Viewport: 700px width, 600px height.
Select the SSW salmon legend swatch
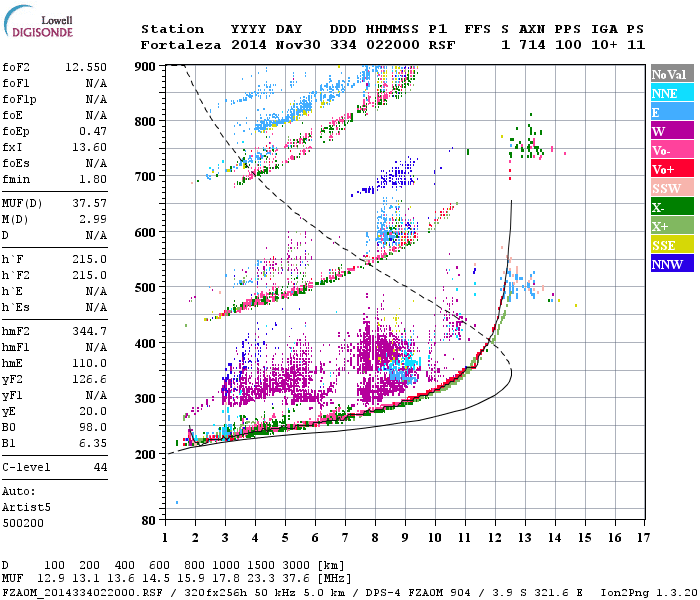pyautogui.click(x=672, y=188)
